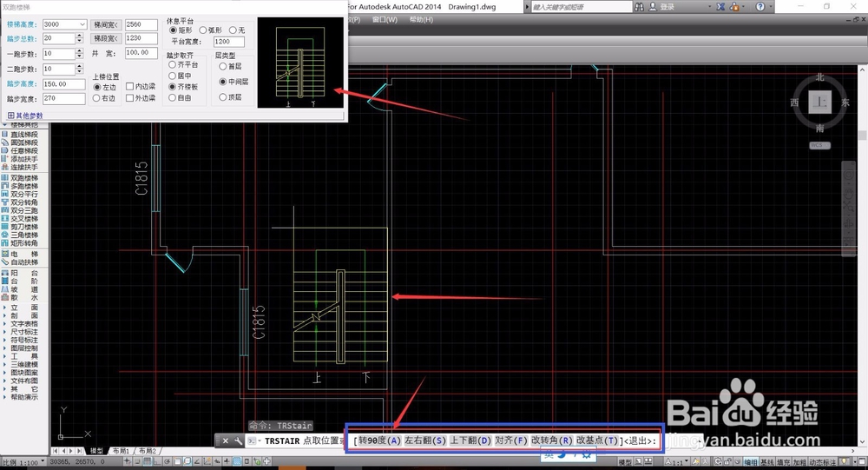
Task: Choose command option 上下翻(D)
Action: click(x=470, y=440)
